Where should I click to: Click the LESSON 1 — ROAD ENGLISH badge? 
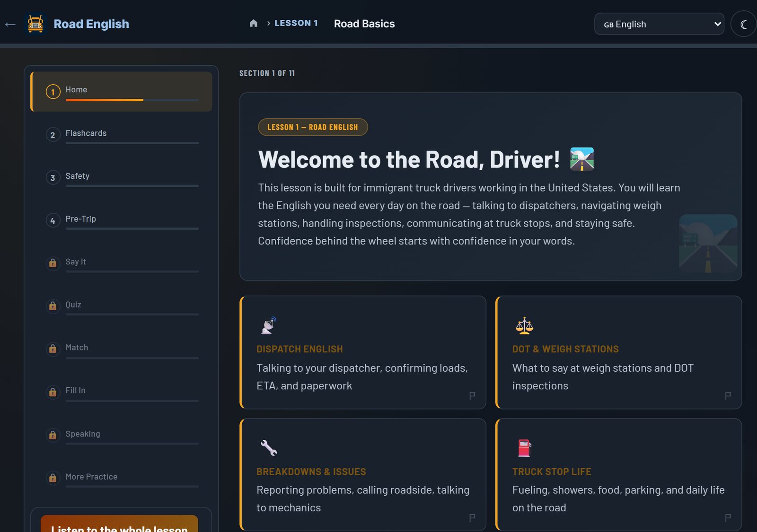click(313, 127)
